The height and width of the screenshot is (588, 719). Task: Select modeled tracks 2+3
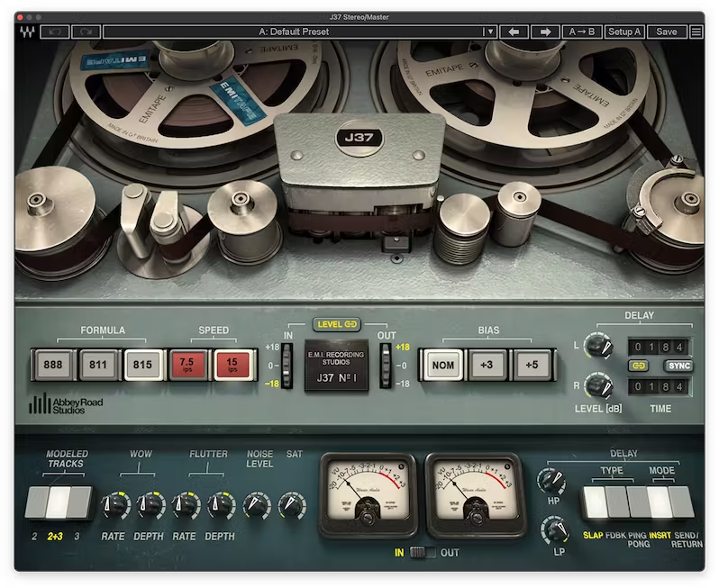click(59, 502)
